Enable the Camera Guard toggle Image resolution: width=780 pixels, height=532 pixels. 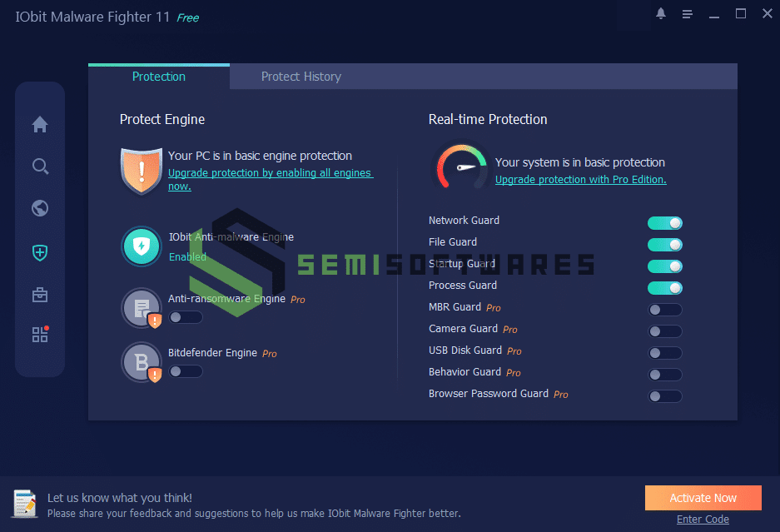tap(664, 331)
